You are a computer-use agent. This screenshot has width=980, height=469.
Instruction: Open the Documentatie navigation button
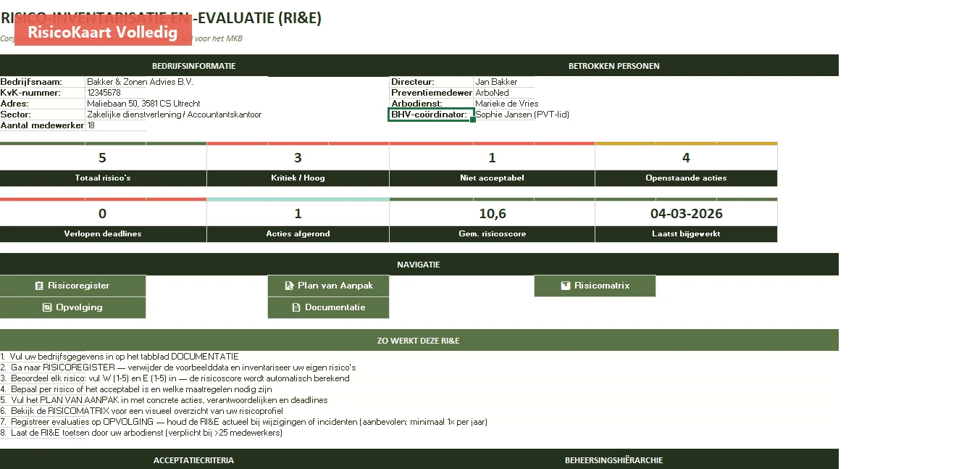tap(328, 307)
